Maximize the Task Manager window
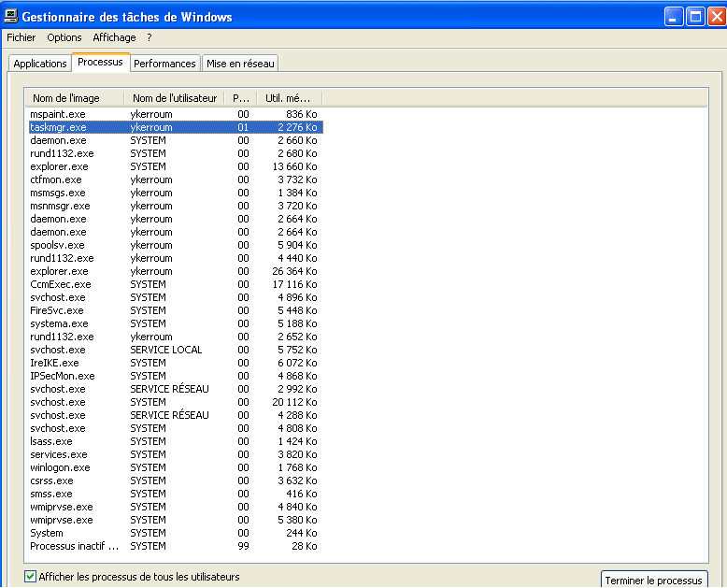This screenshot has height=588, width=727. coord(695,16)
